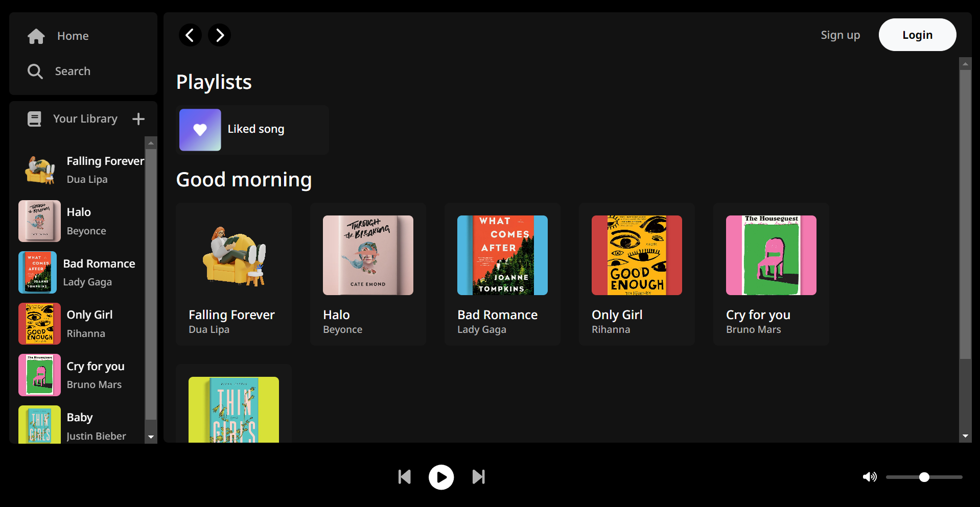Open Search in the sidebar
The height and width of the screenshot is (507, 980).
coord(73,71)
